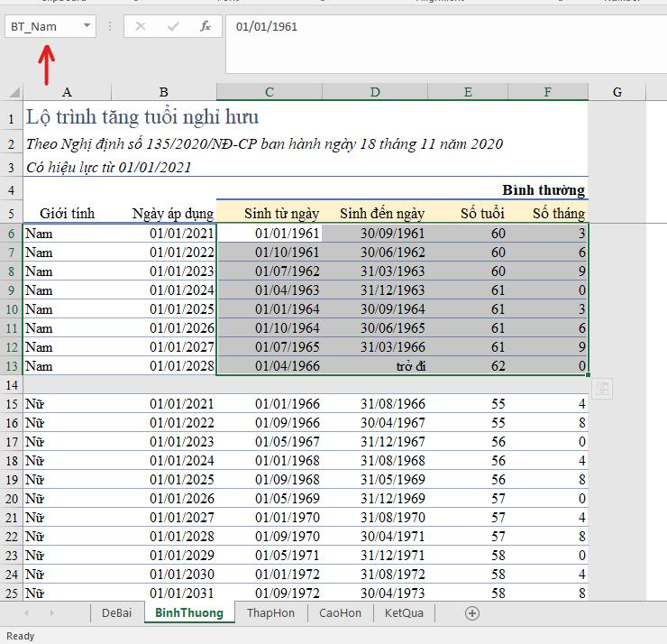Click the Insert Function fx icon
The height and width of the screenshot is (644, 667).
(x=206, y=26)
